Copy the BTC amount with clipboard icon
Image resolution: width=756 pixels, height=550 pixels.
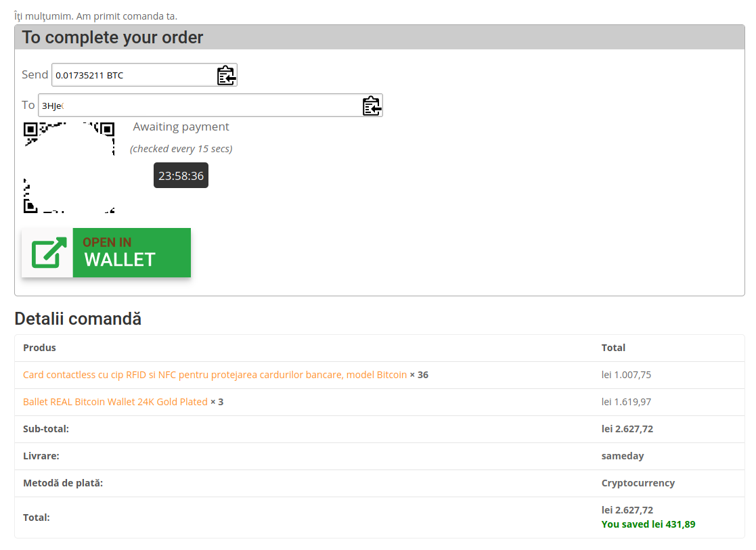tap(226, 75)
